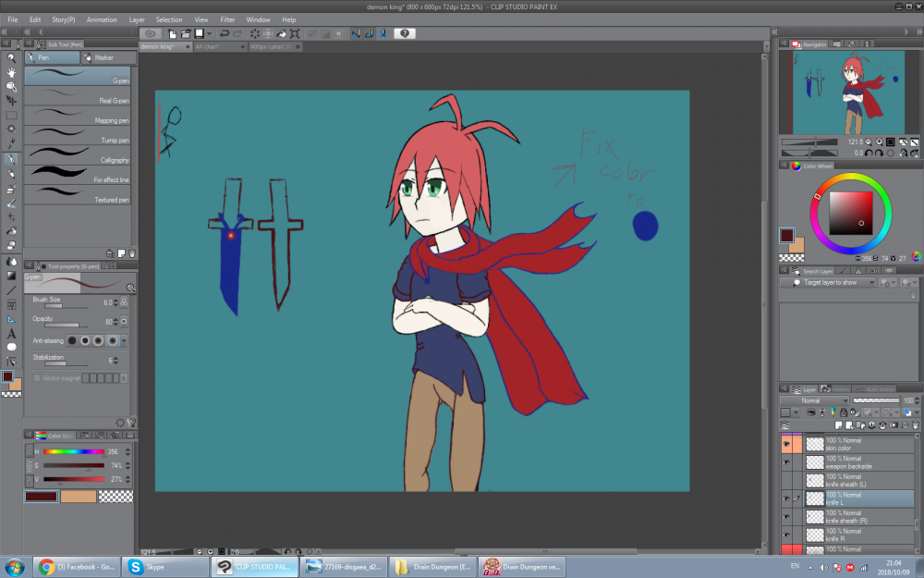
Task: Select the Text tool
Action: click(11, 333)
